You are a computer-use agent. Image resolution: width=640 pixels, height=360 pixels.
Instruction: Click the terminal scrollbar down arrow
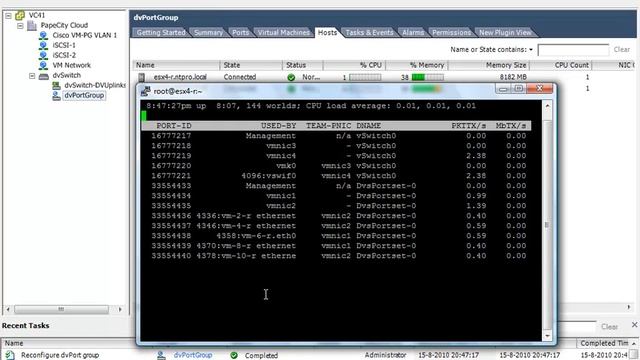547,336
